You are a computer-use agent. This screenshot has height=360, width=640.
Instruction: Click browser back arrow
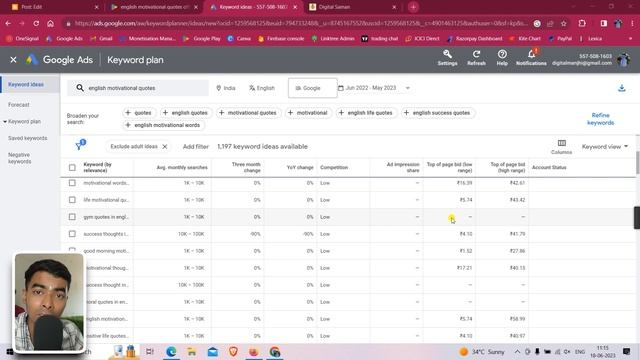8,24
